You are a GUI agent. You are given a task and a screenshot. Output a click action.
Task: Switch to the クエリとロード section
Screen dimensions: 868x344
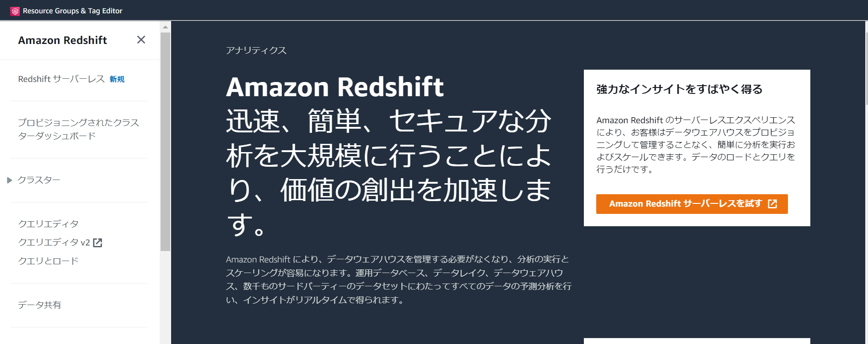(x=48, y=260)
